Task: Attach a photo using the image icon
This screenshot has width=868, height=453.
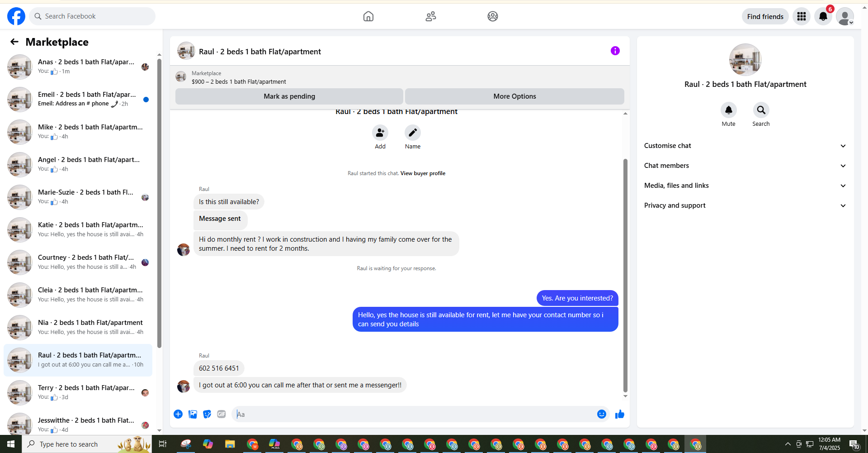Action: 193,414
